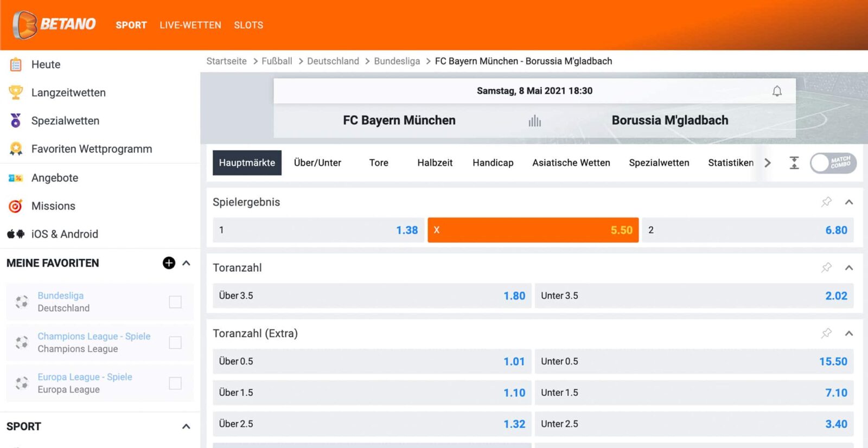Image resolution: width=868 pixels, height=448 pixels.
Task: Click the Langzeitwetten trophy icon
Action: [x=16, y=92]
